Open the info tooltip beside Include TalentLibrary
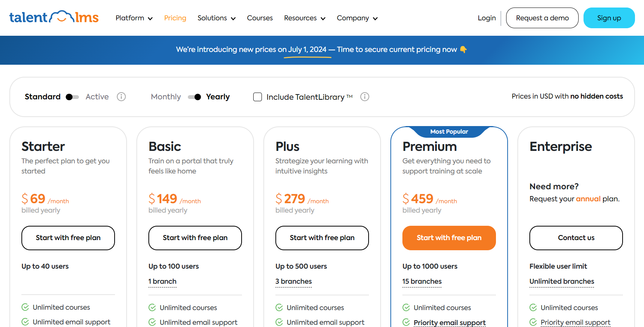This screenshot has width=644, height=327. pos(364,97)
